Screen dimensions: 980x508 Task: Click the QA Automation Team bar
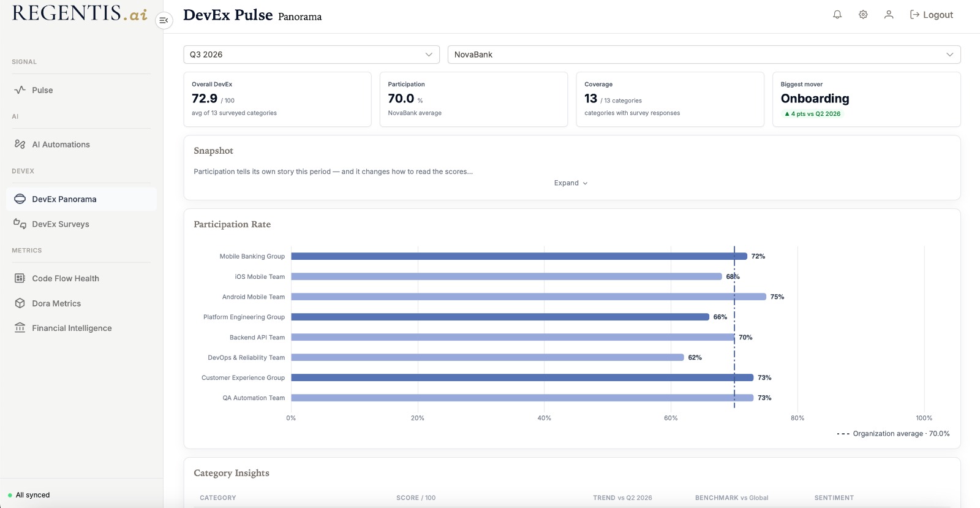point(522,398)
